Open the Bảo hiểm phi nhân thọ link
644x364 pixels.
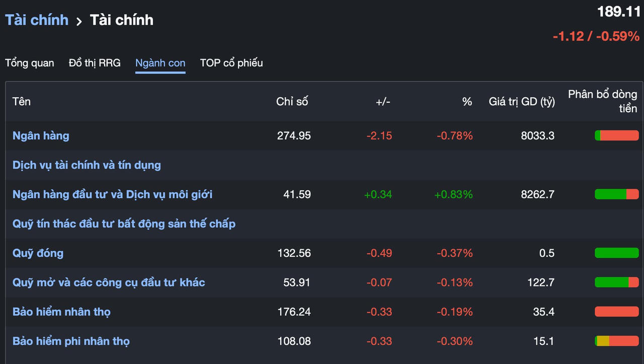[71, 341]
